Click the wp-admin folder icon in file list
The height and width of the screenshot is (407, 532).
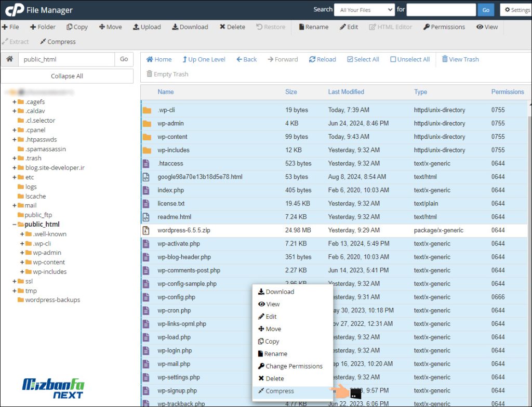tap(147, 124)
